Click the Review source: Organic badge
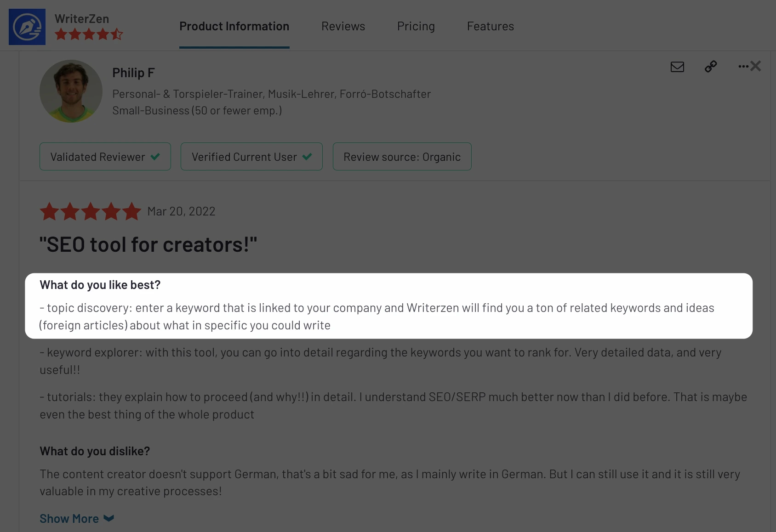The image size is (776, 532). pyautogui.click(x=402, y=157)
